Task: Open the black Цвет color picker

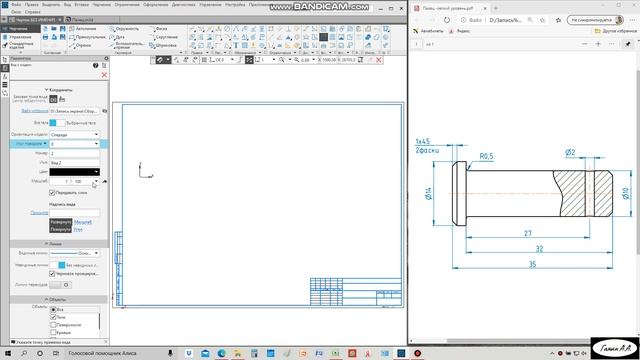Action: (x=74, y=172)
